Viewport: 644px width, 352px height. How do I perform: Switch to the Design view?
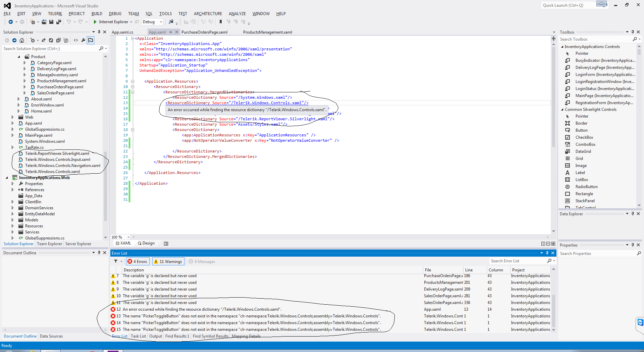click(146, 244)
